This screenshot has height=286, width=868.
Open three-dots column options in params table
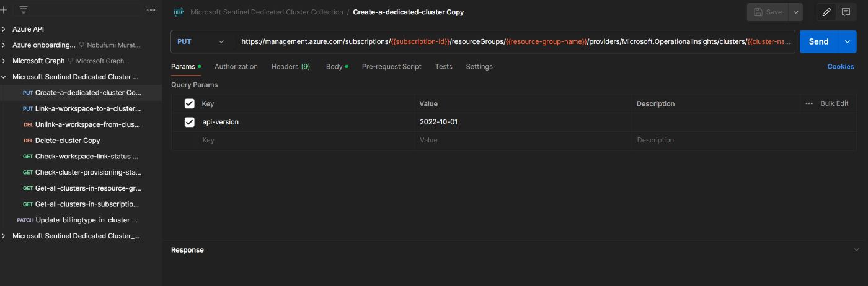[x=809, y=103]
